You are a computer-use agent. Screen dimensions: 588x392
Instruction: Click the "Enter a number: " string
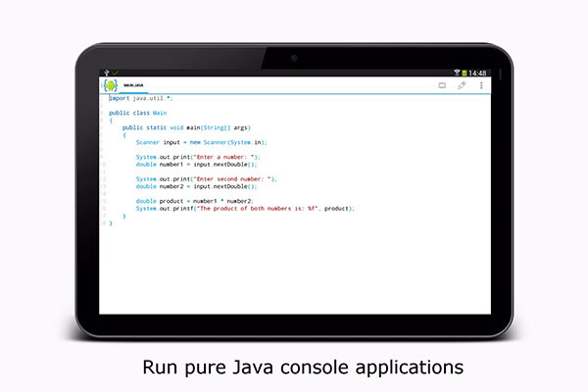[x=228, y=157]
